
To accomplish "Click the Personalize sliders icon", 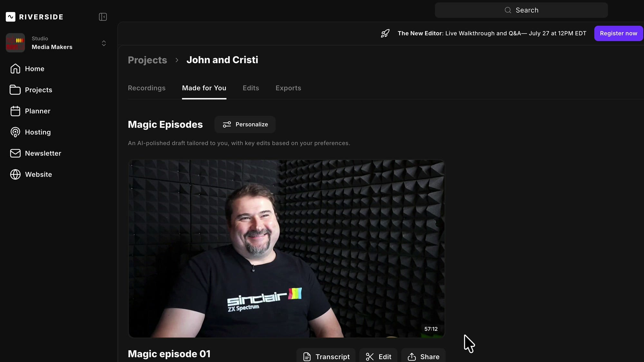I will [227, 124].
